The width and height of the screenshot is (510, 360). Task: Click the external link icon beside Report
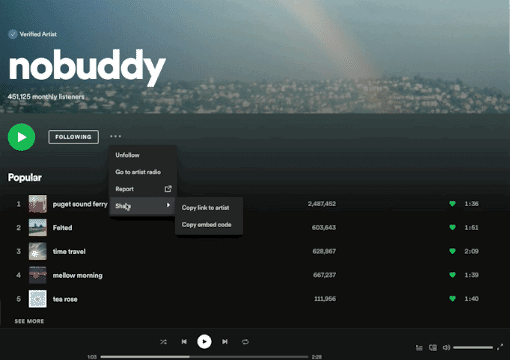(168, 189)
